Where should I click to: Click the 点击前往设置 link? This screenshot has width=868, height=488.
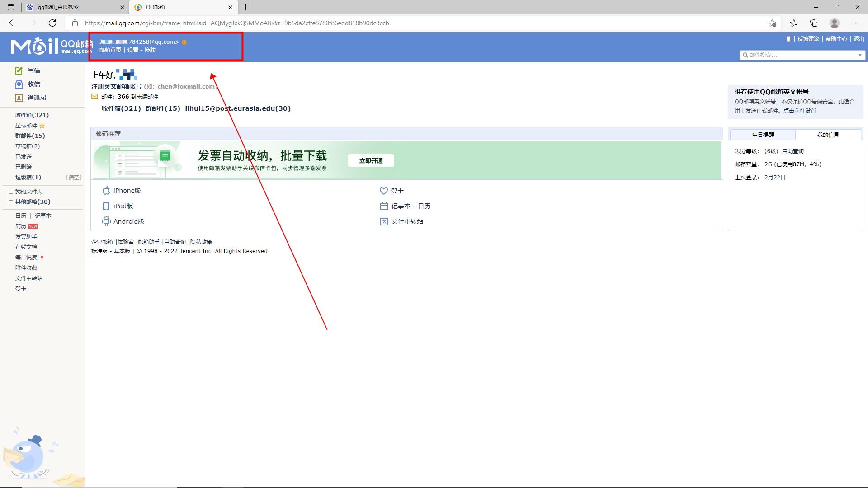pyautogui.click(x=799, y=111)
